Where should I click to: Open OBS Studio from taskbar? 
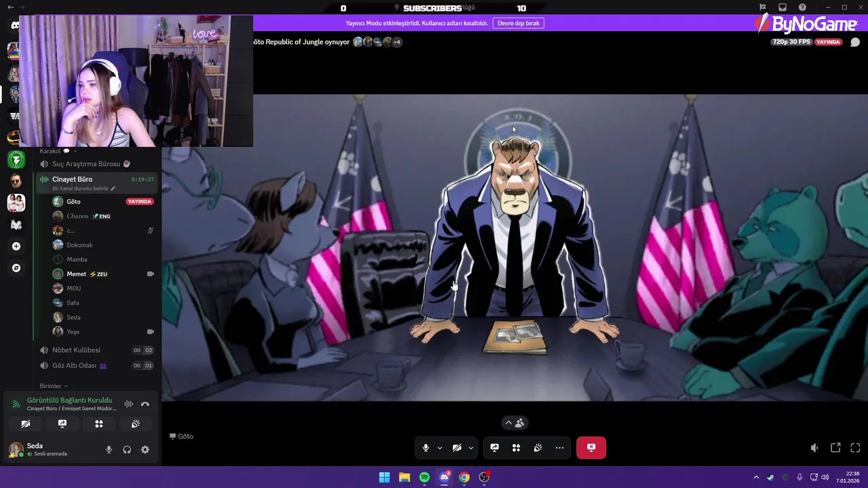[x=484, y=477]
